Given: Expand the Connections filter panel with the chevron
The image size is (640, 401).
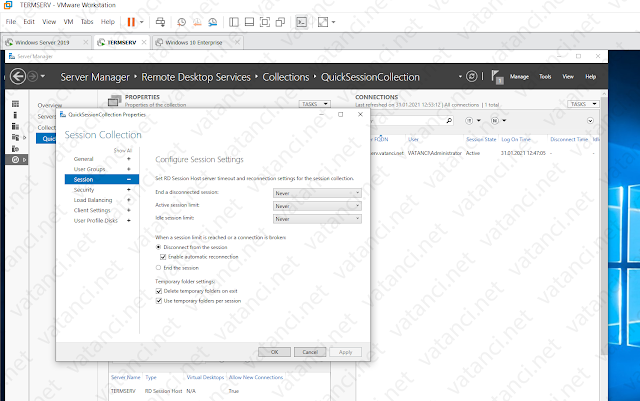Looking at the screenshot, I should [x=590, y=120].
